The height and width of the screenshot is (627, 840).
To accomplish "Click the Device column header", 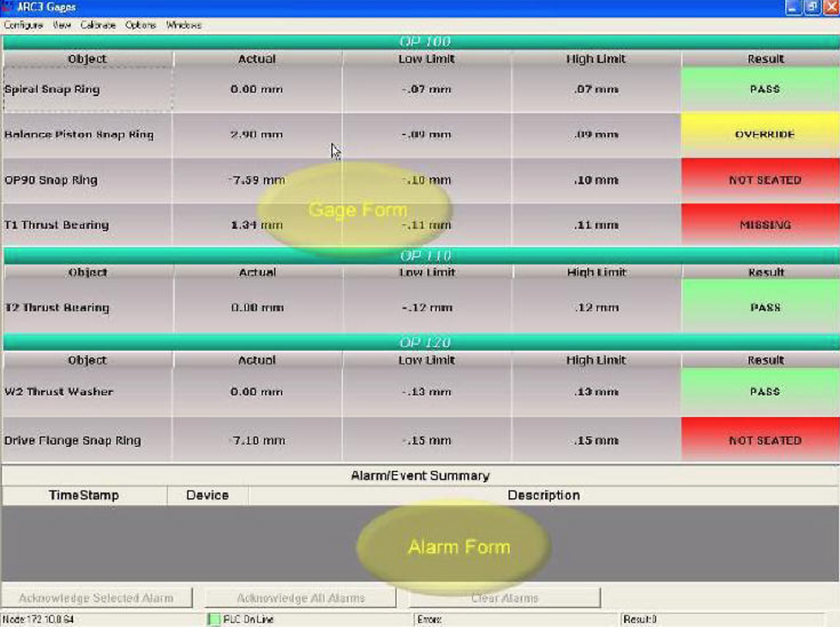I will (x=207, y=495).
